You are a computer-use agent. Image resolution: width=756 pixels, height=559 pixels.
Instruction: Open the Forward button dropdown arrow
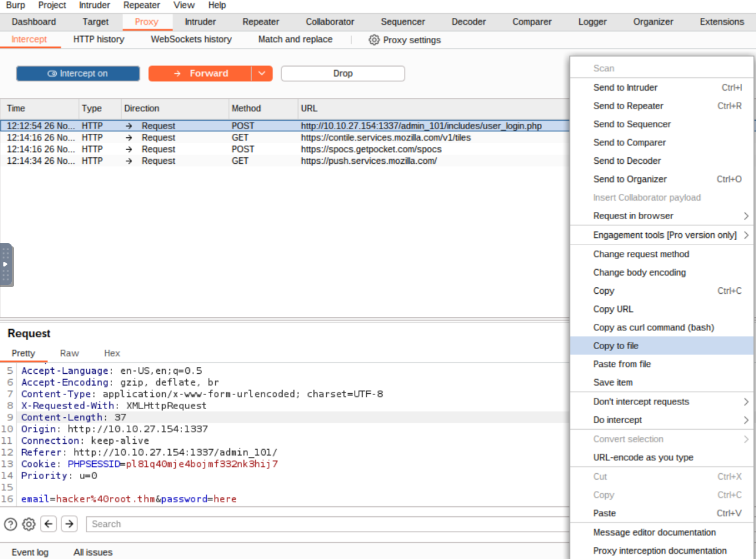[x=262, y=73]
